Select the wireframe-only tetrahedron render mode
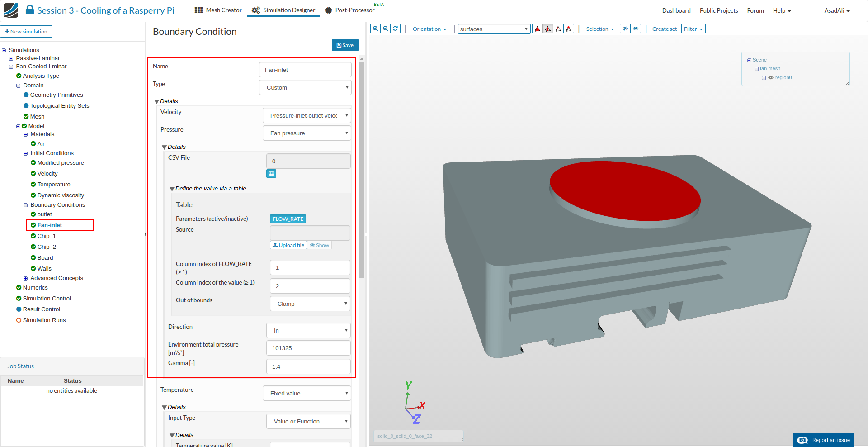The width and height of the screenshot is (868, 447). coord(558,29)
